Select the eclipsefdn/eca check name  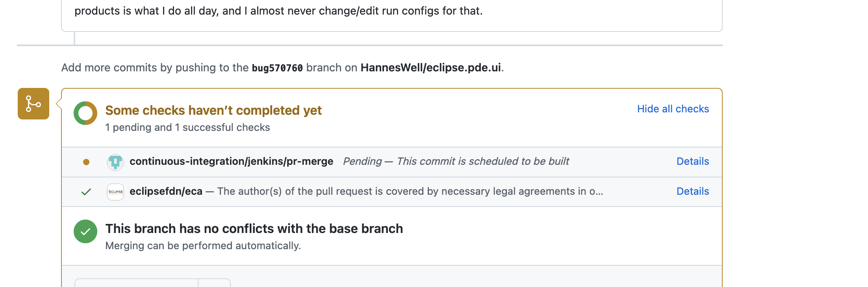pyautogui.click(x=166, y=192)
